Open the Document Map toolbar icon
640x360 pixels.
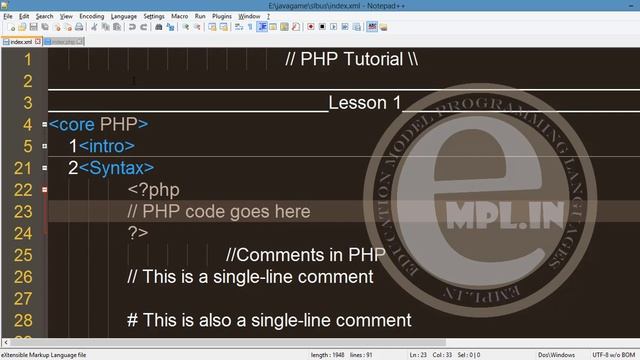[x=284, y=27]
